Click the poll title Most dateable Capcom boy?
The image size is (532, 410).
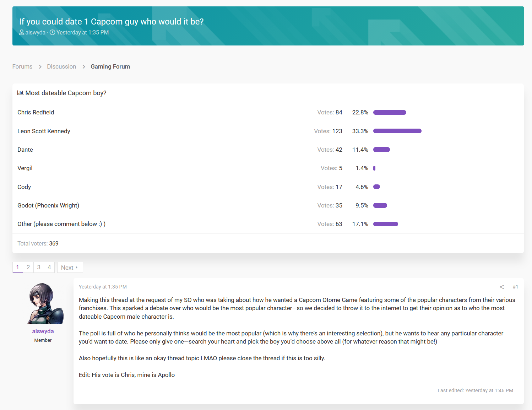point(66,93)
